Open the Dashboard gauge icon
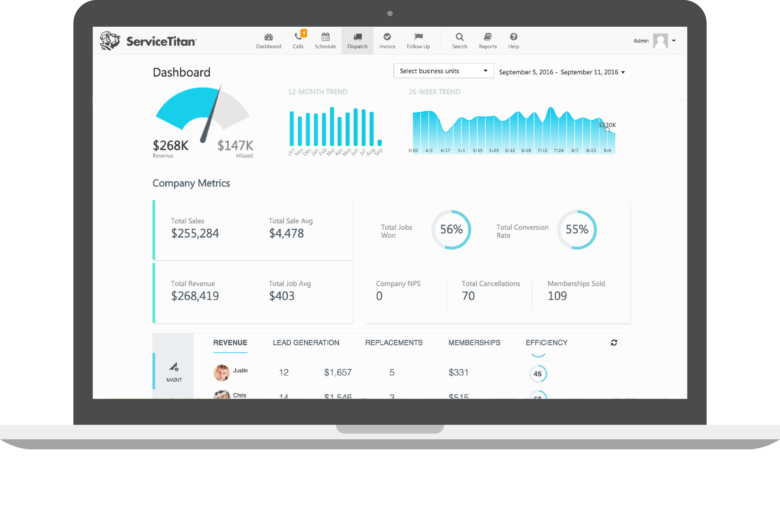The width and height of the screenshot is (780, 532). pyautogui.click(x=269, y=37)
